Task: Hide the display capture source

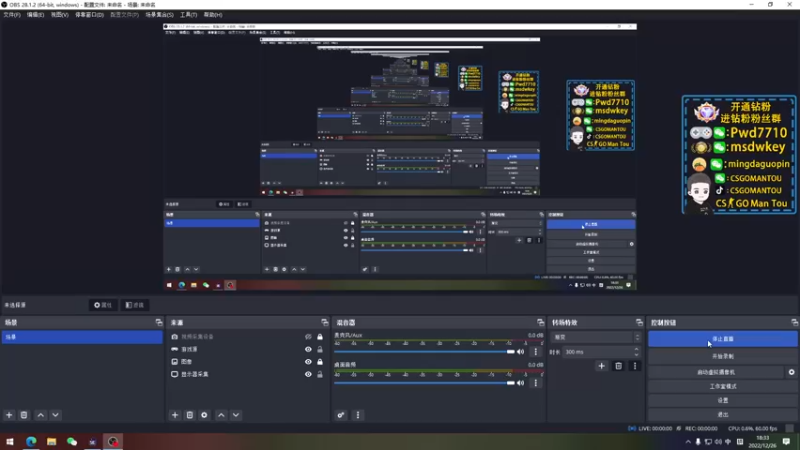Action: point(308,374)
